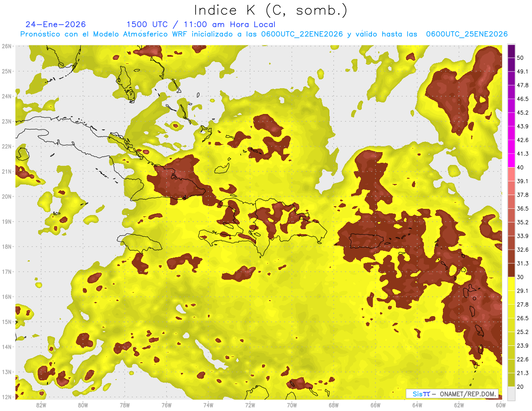Select the "17N" latitude label
The height and width of the screenshot is (411, 532).
pyautogui.click(x=6, y=272)
